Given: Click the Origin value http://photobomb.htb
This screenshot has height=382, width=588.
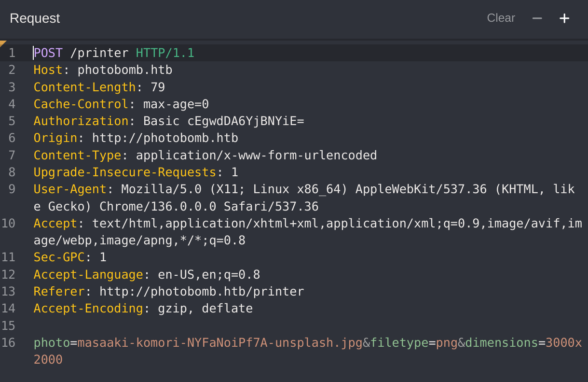Looking at the screenshot, I should pos(165,138).
